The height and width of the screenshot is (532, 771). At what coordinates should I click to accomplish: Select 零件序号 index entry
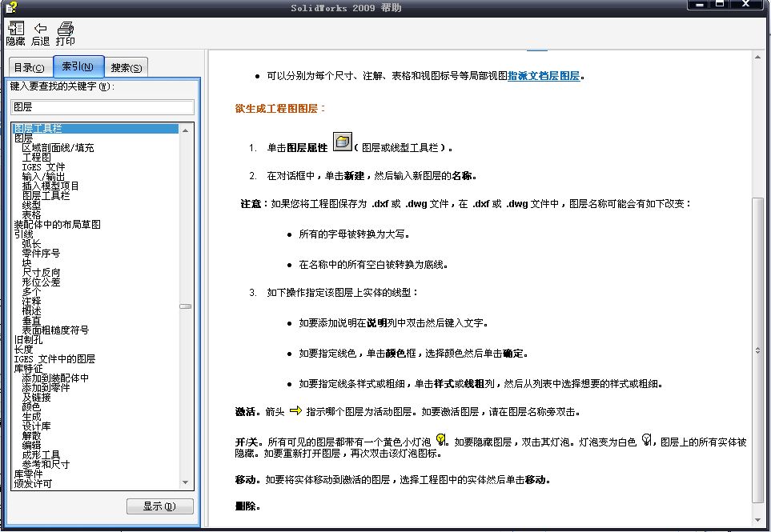(x=41, y=253)
